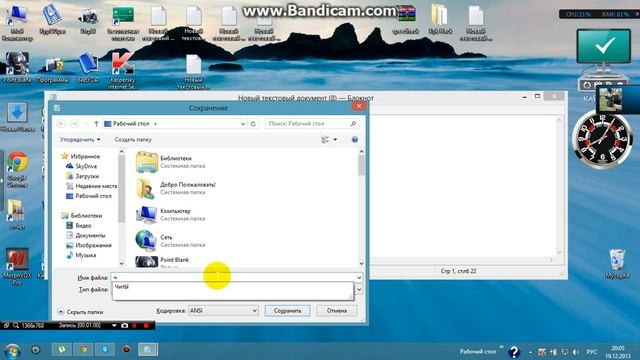Expand the Имя файла dropdown arrow
The height and width of the screenshot is (360, 640).
click(x=359, y=278)
